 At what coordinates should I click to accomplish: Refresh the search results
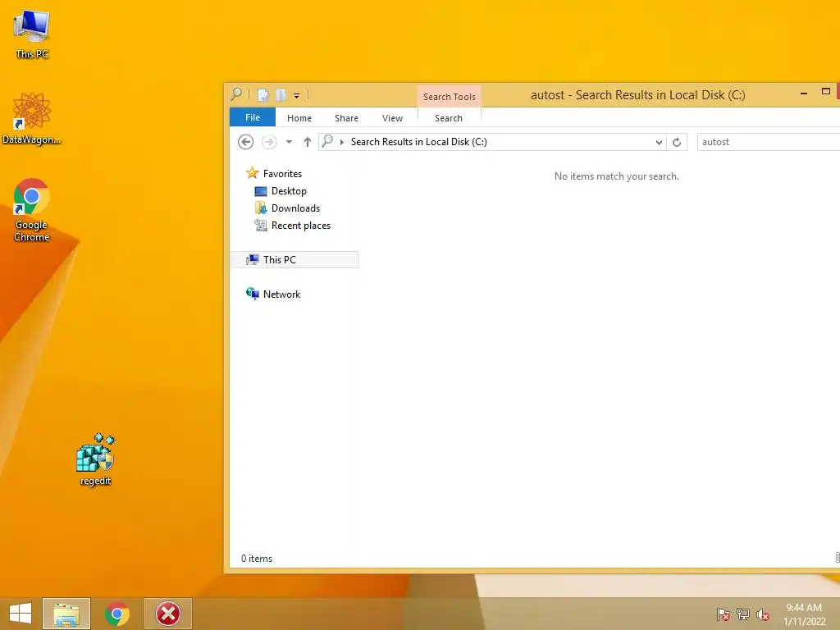point(677,142)
